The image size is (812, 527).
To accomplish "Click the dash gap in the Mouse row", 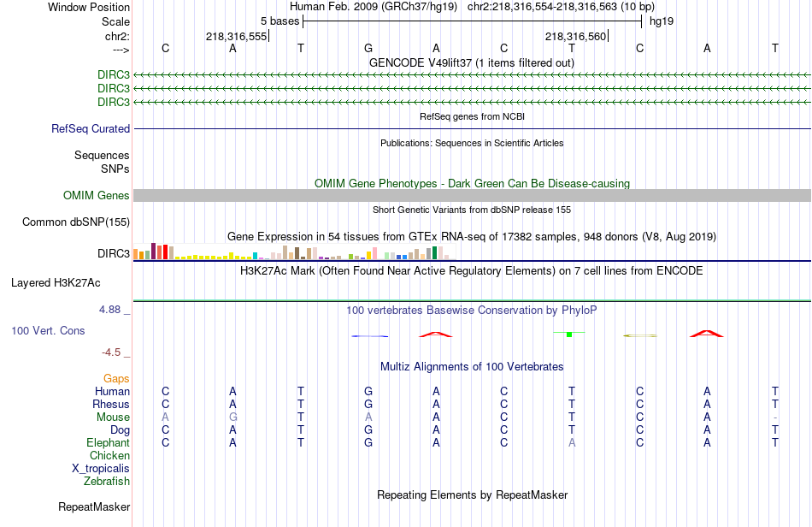I will tap(775, 417).
